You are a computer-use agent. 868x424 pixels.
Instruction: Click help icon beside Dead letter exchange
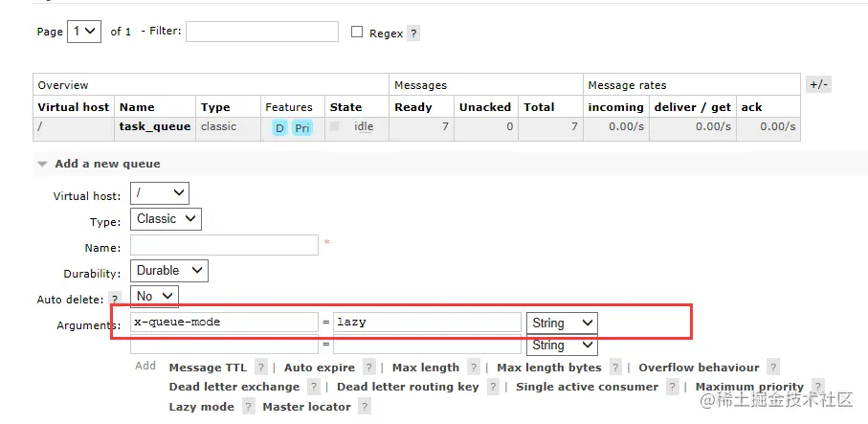(313, 387)
